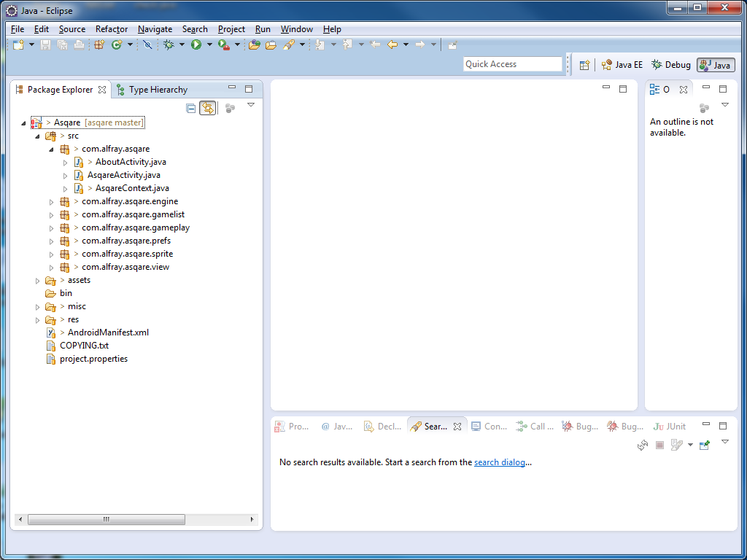
Task: Navigate back with the yellow left arrow
Action: pos(392,44)
